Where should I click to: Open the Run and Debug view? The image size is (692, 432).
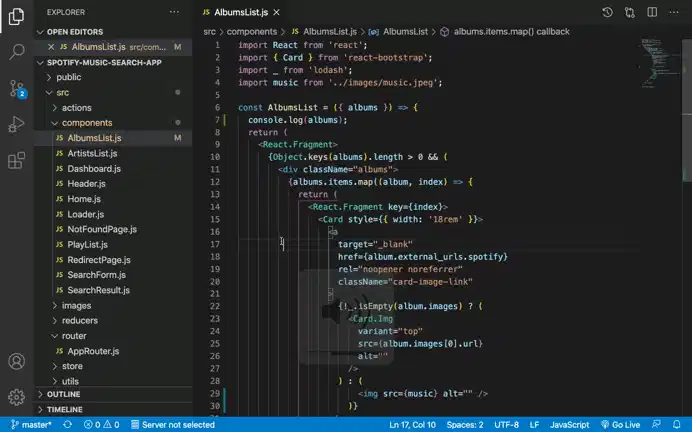(x=16, y=124)
